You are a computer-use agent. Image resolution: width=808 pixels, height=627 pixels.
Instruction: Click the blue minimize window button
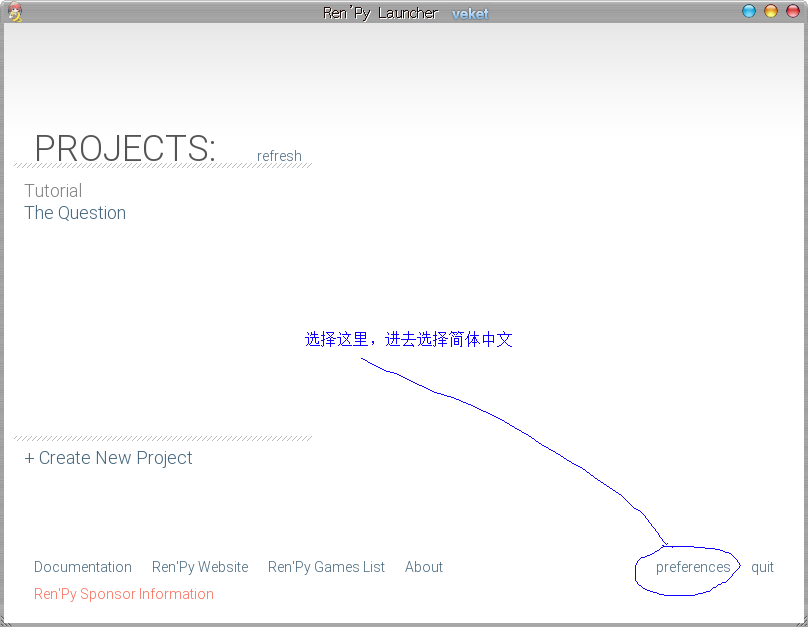tap(749, 11)
